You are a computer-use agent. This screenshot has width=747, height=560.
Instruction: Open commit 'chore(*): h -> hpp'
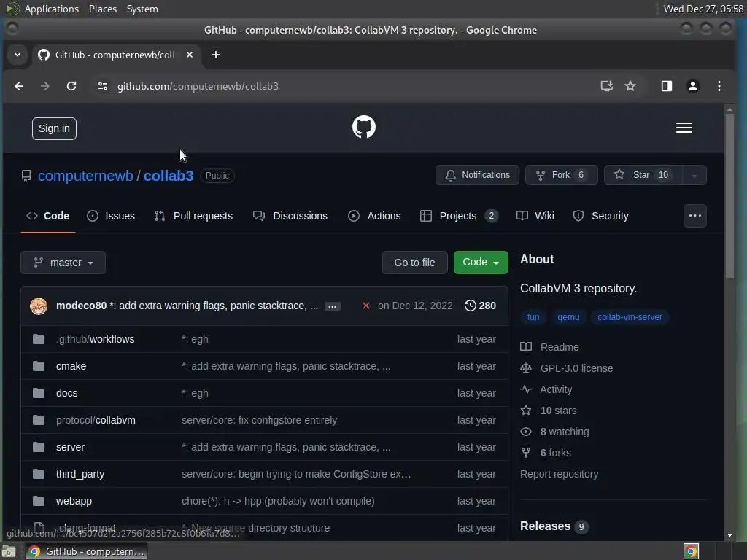coord(278,501)
